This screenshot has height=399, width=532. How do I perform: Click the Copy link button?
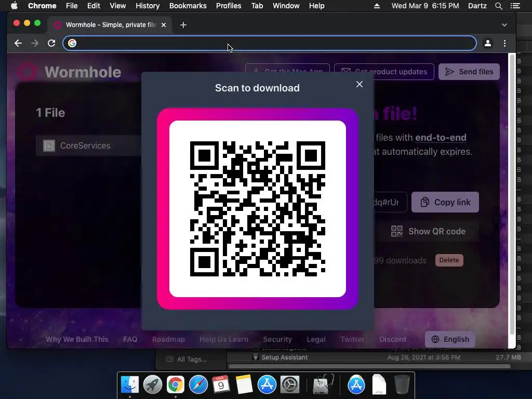(x=445, y=202)
